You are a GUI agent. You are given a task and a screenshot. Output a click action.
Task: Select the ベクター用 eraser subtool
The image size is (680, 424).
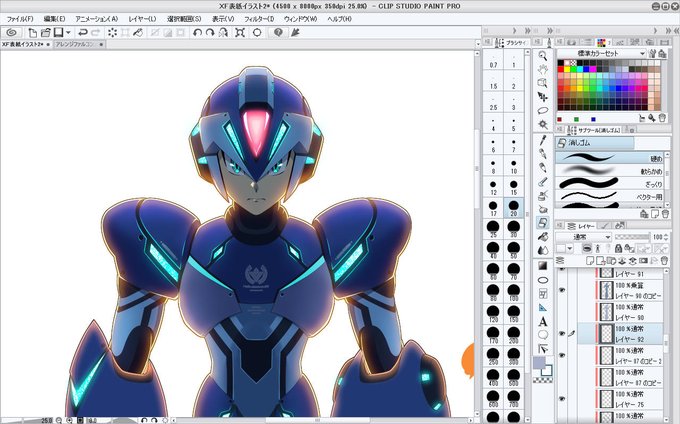tap(610, 196)
